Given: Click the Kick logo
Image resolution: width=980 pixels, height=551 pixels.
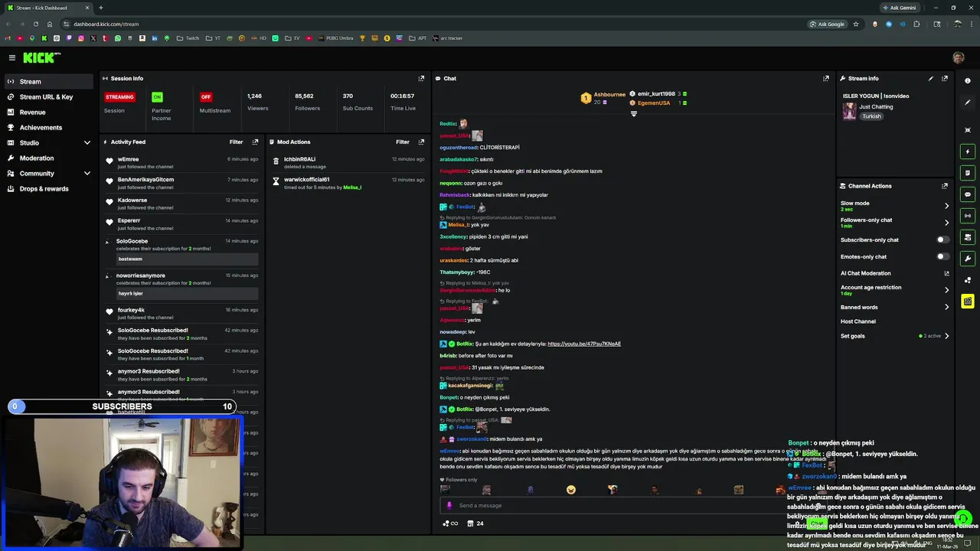Looking at the screenshot, I should 40,57.
